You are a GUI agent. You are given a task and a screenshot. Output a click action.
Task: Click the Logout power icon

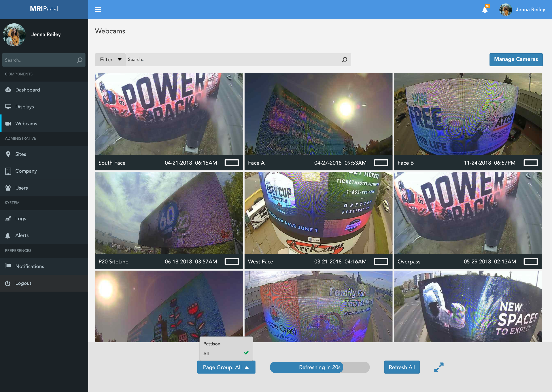tap(8, 283)
